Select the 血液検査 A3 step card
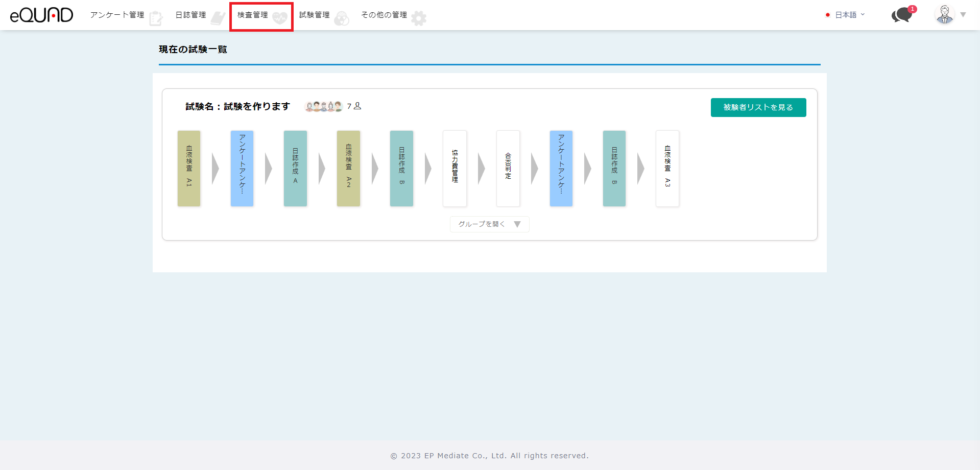This screenshot has height=470, width=980. [x=667, y=169]
